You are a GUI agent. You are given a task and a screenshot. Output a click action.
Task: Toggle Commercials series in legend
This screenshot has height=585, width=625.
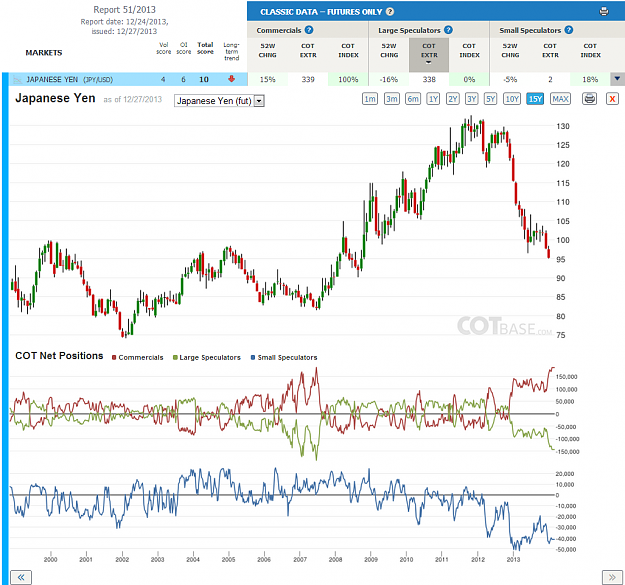tap(138, 357)
